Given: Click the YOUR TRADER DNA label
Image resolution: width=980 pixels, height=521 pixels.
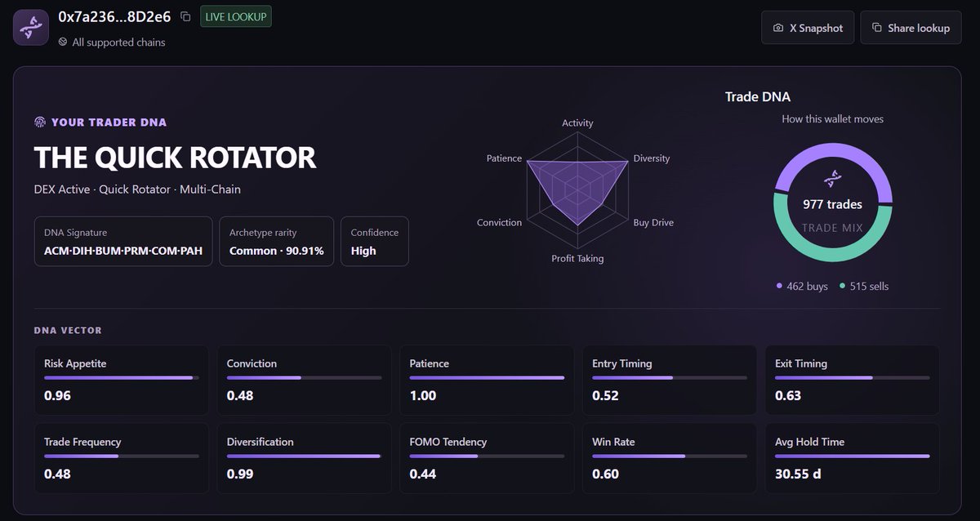Looking at the screenshot, I should coord(109,122).
